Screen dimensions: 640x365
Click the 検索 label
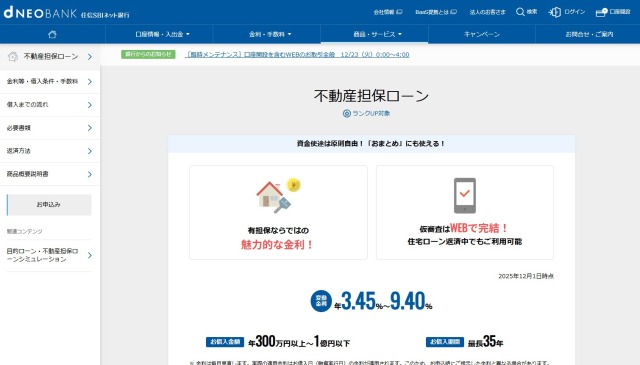tap(532, 12)
